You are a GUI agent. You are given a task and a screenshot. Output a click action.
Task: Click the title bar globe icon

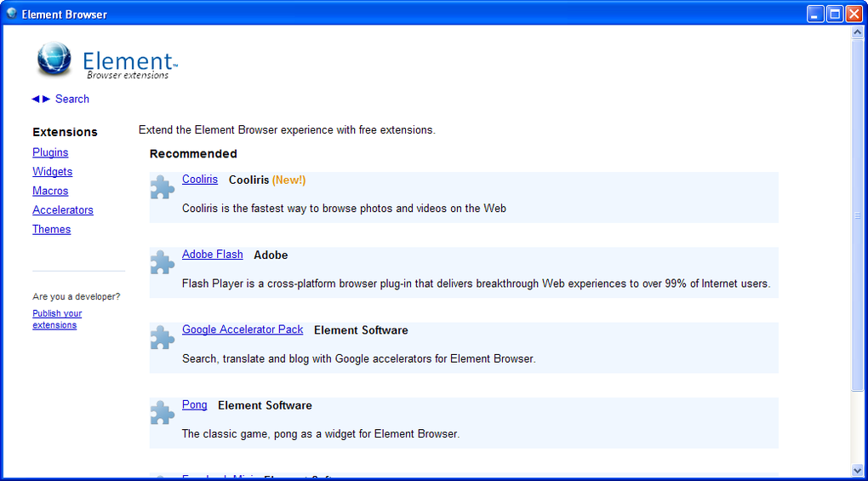pos(11,14)
